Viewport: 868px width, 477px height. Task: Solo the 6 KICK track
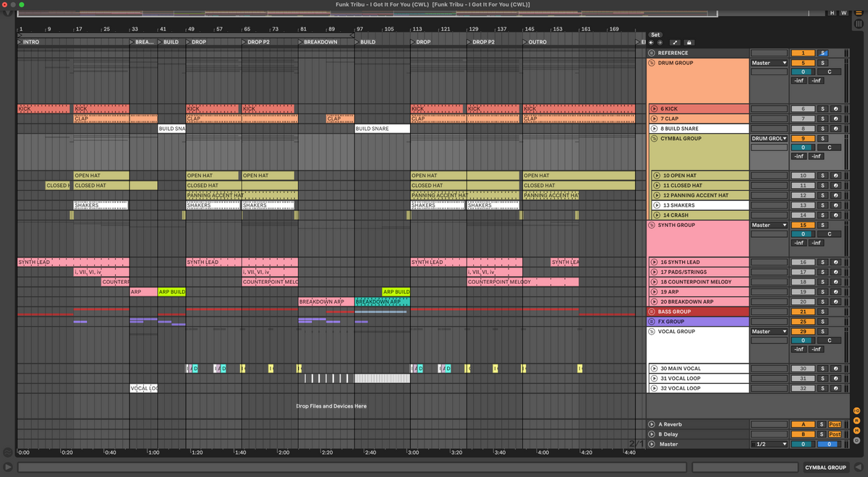tap(822, 108)
